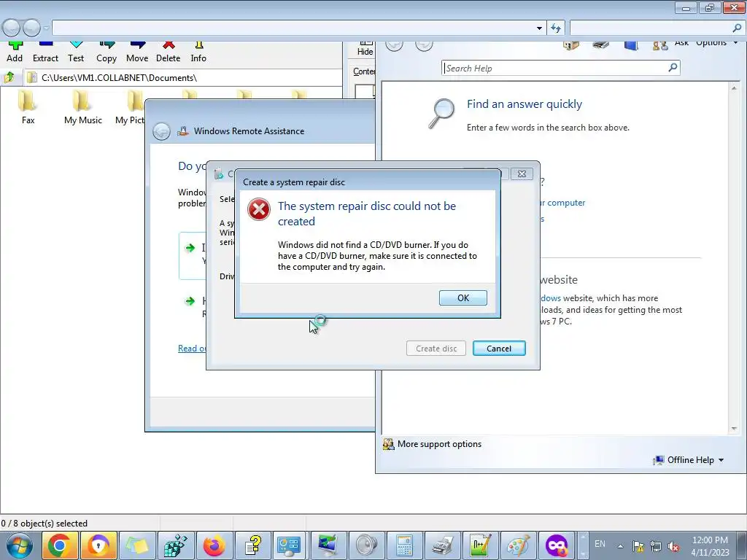
Task: Click the back button in top explorer bar
Action: pyautogui.click(x=11, y=28)
